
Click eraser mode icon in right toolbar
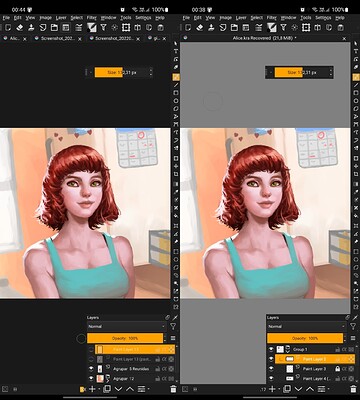click(x=199, y=27)
